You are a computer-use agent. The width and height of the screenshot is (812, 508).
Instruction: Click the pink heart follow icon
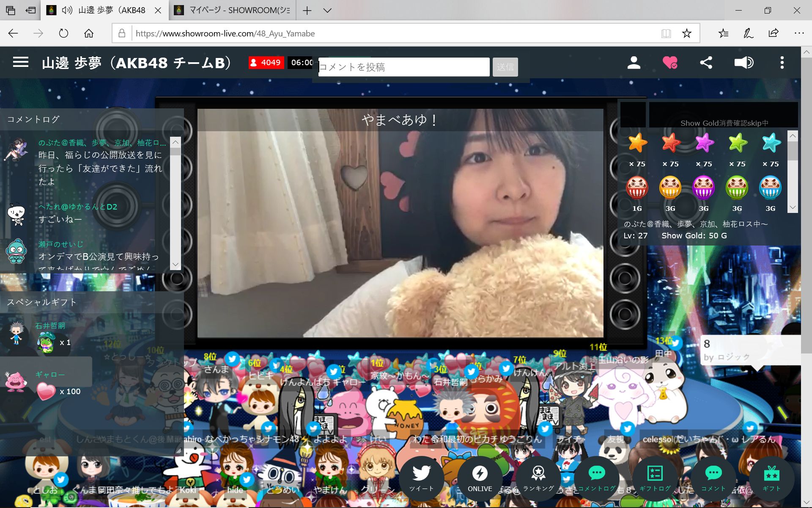670,63
